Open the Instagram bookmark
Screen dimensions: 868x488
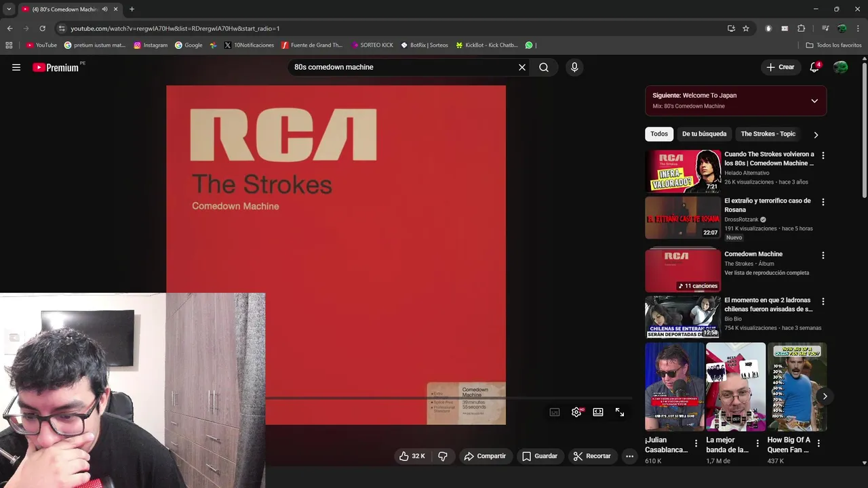pyautogui.click(x=151, y=45)
